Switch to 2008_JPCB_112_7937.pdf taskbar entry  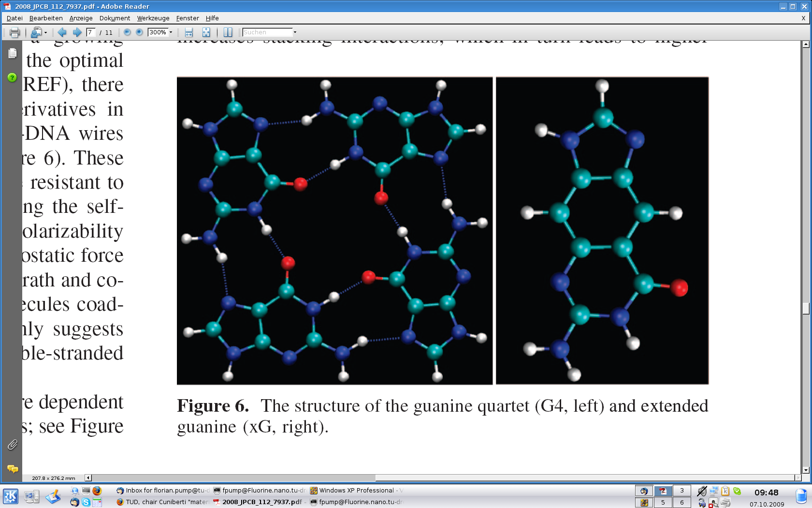click(260, 502)
